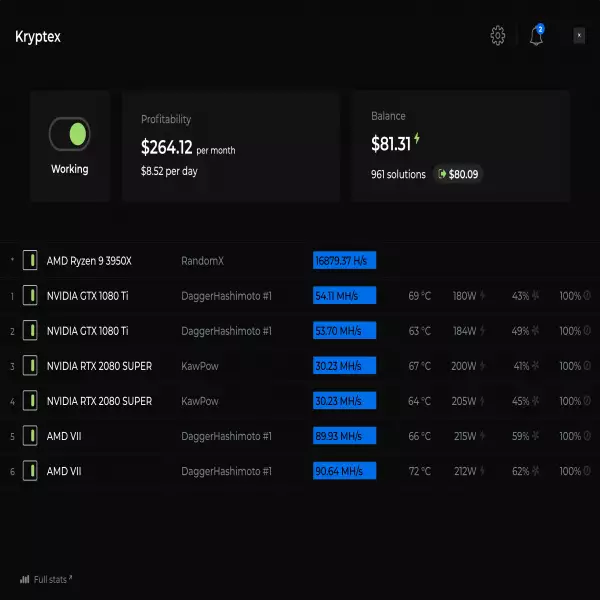Open the settings gear icon
Screen dimensions: 600x600
(498, 36)
